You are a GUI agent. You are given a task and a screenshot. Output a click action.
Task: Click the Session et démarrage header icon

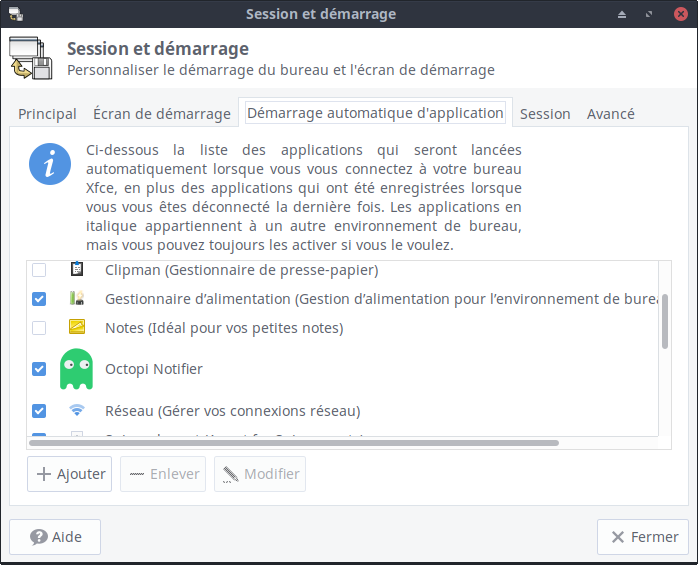pyautogui.click(x=31, y=57)
